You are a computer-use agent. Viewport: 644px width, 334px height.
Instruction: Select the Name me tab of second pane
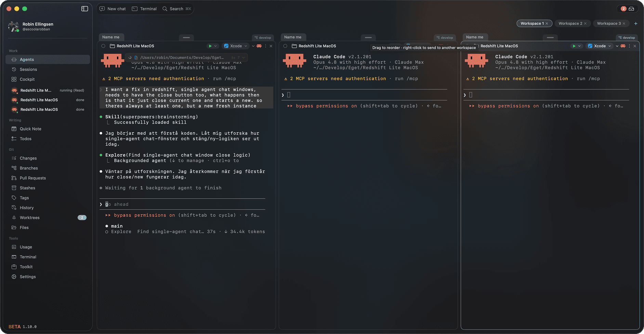click(293, 37)
